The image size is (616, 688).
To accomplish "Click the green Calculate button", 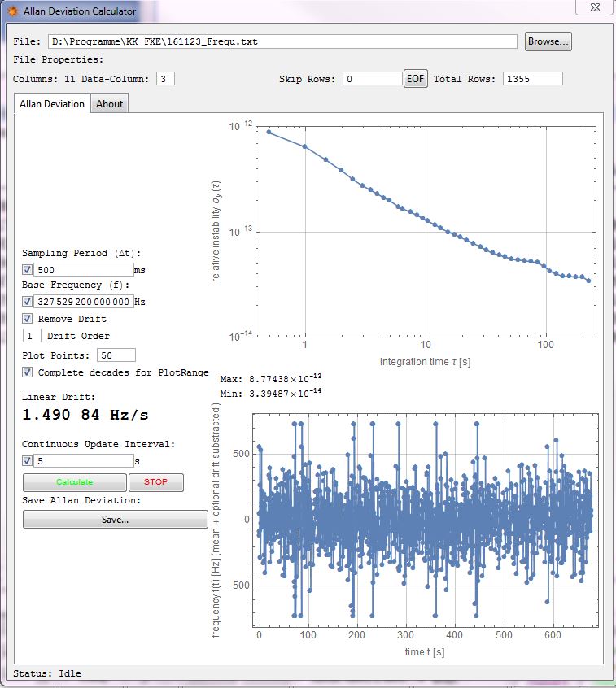I will coord(75,482).
